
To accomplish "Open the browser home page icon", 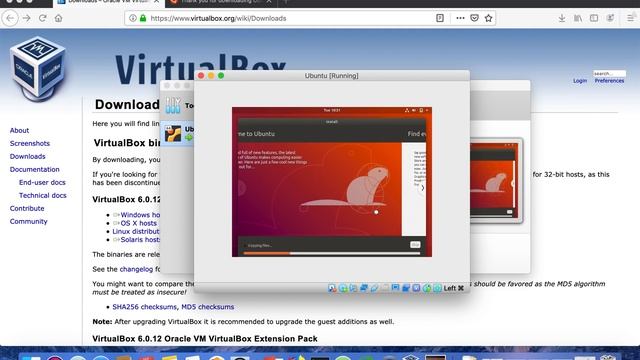I will pyautogui.click(x=58, y=18).
